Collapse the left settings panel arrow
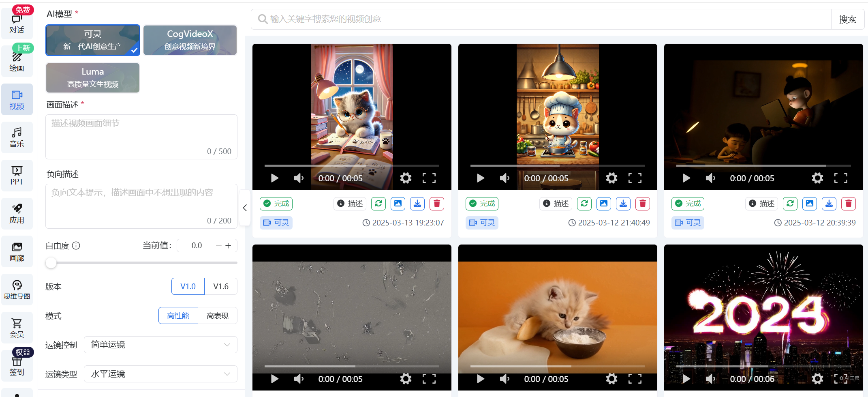The image size is (868, 397). [x=245, y=208]
